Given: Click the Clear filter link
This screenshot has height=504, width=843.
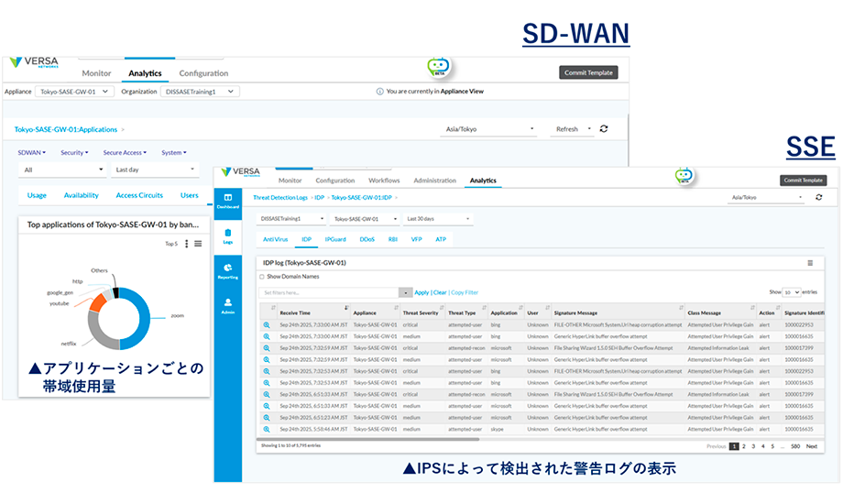Looking at the screenshot, I should (439, 292).
